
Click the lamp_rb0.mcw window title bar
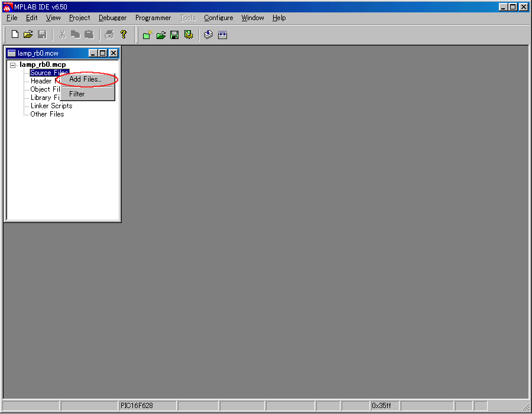(63, 53)
